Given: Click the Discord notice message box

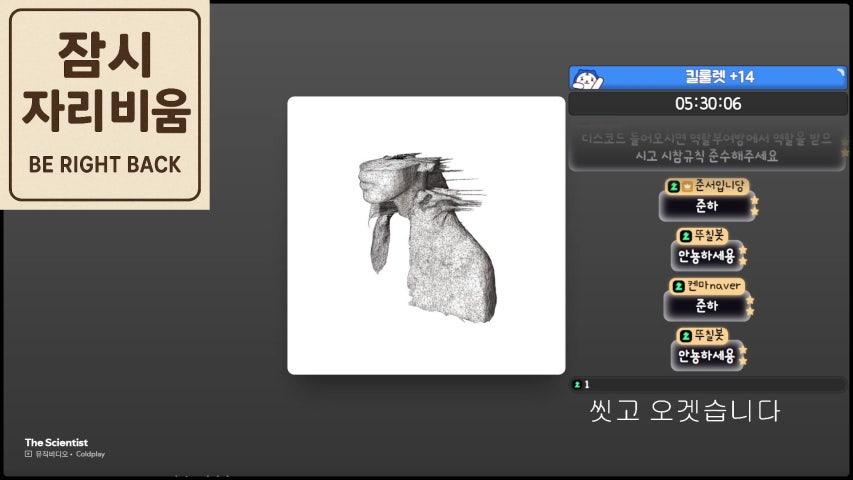Looking at the screenshot, I should (707, 147).
